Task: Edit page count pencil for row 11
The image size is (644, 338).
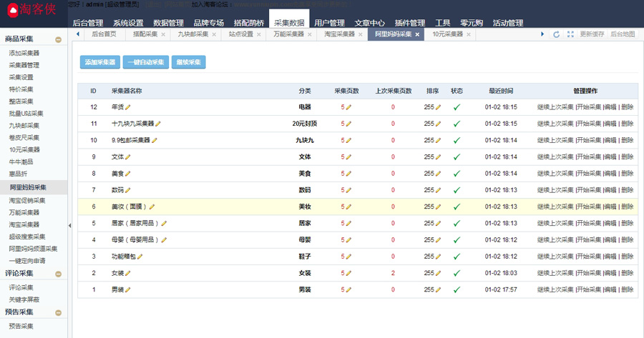Action: (349, 124)
